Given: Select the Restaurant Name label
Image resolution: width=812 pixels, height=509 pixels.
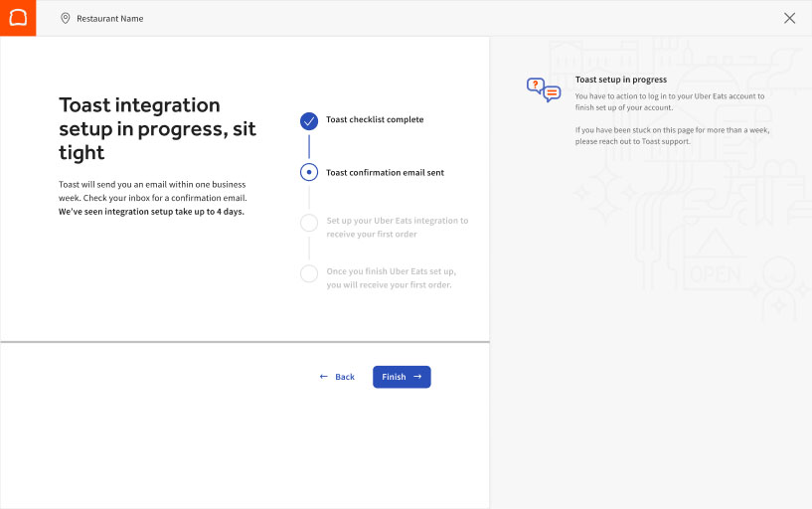Looking at the screenshot, I should [x=109, y=19].
